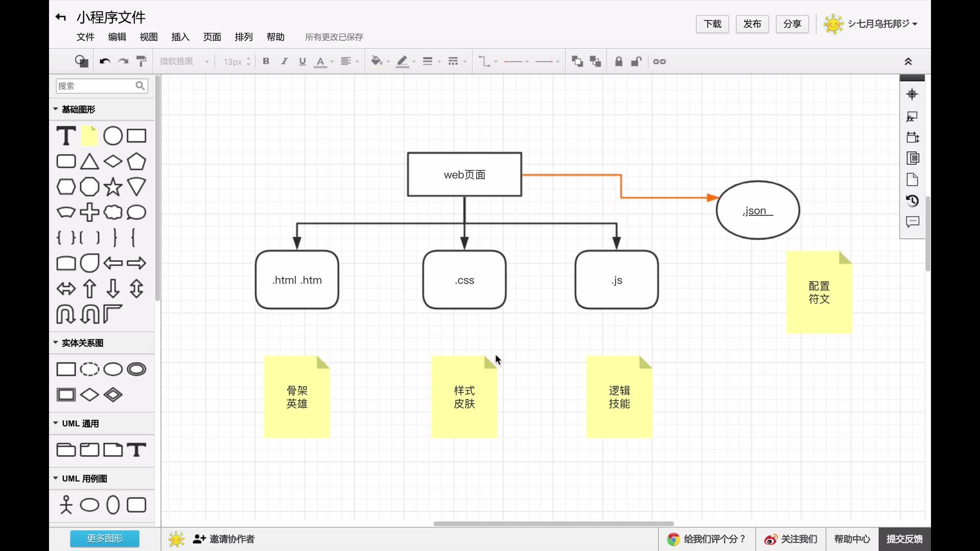The image size is (980, 551).
Task: Click the navigator compass icon
Action: 912,94
